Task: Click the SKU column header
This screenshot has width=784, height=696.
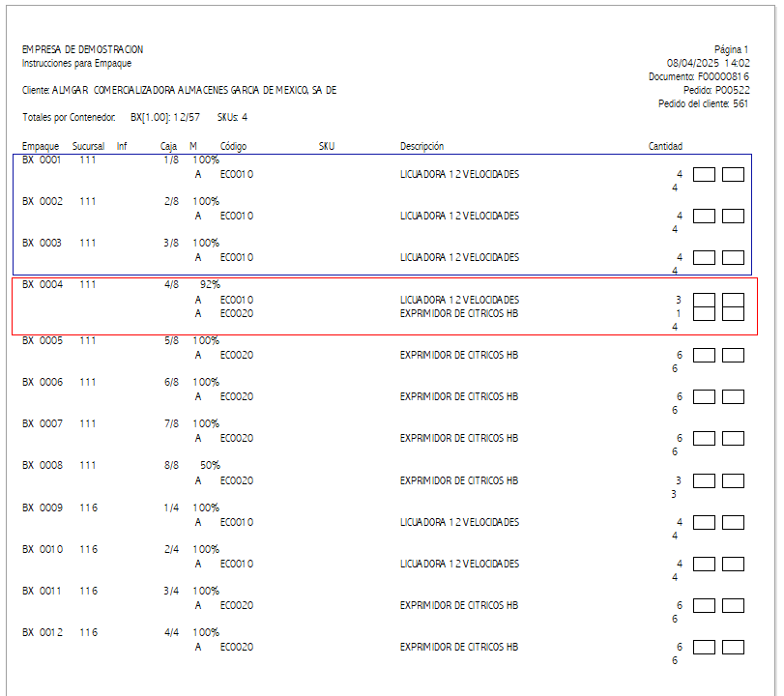Action: [x=327, y=146]
